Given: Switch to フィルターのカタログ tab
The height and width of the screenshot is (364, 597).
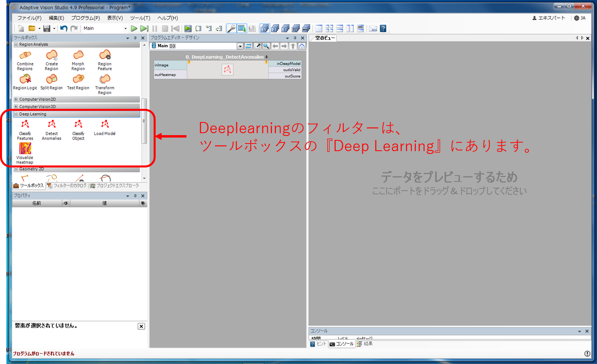Looking at the screenshot, I should [x=67, y=186].
